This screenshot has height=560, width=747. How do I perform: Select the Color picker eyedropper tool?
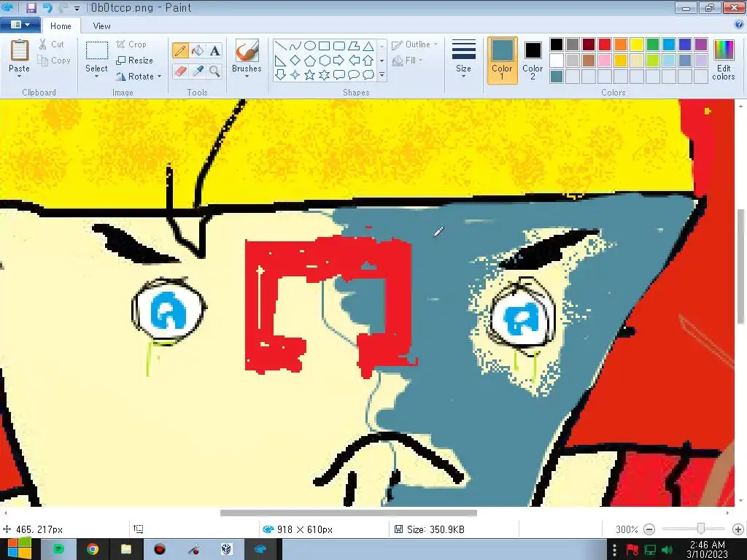tap(198, 71)
